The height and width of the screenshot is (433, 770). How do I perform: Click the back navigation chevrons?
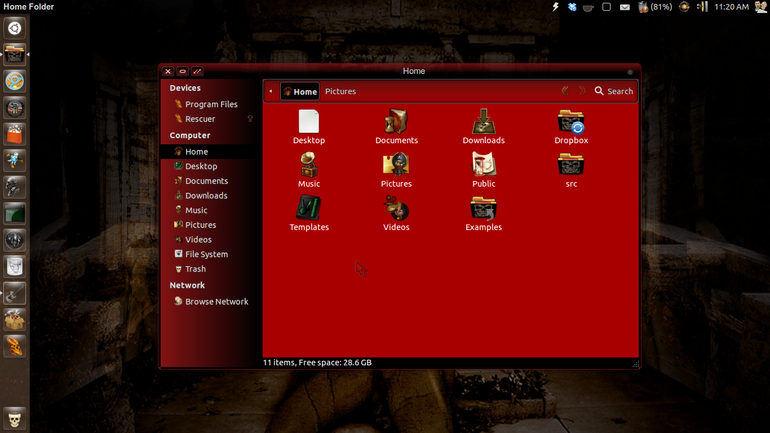tap(565, 91)
